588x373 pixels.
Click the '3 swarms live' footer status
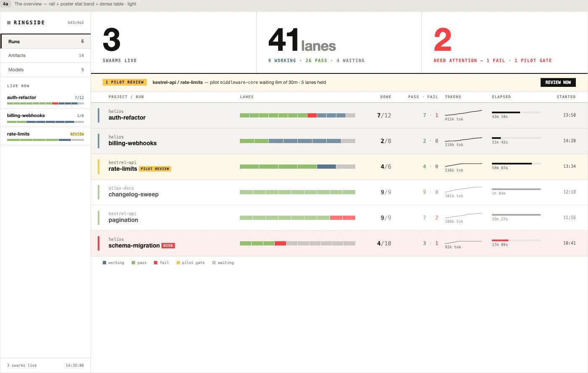coord(22,365)
